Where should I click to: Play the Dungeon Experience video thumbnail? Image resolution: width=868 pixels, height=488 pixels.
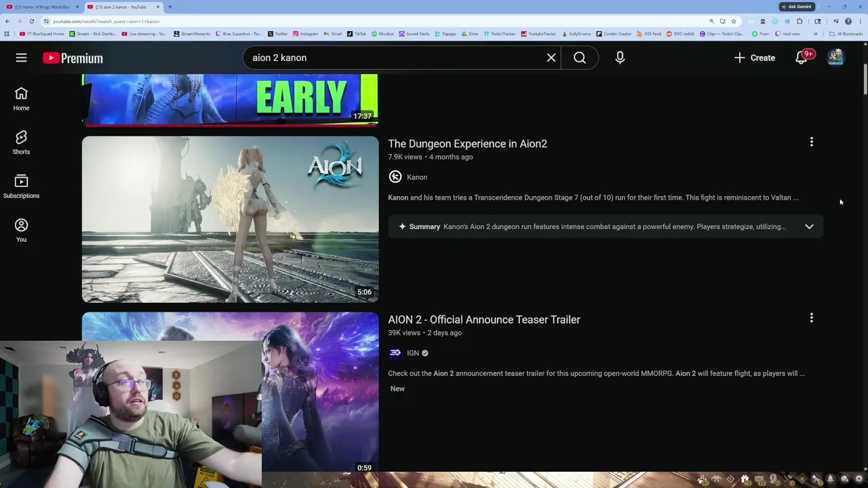230,219
